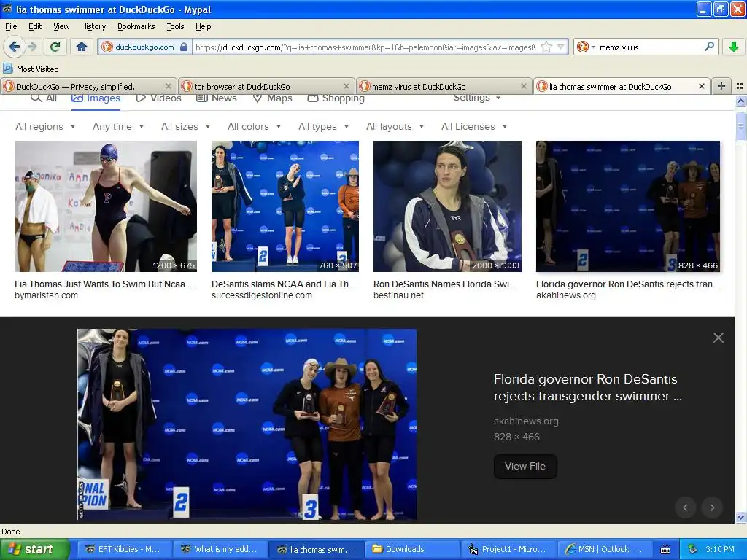The height and width of the screenshot is (560, 747).
Task: Open the URL history dropdown arrow
Action: coord(561,47)
